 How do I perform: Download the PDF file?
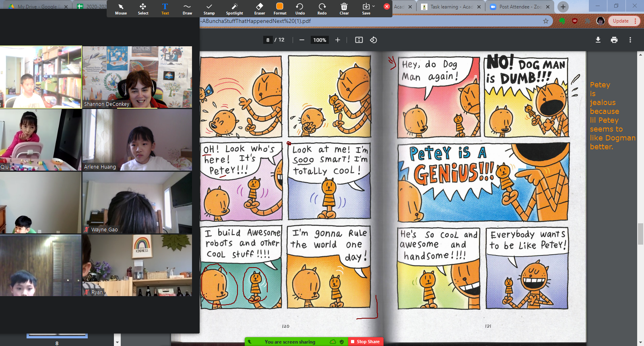tap(598, 40)
